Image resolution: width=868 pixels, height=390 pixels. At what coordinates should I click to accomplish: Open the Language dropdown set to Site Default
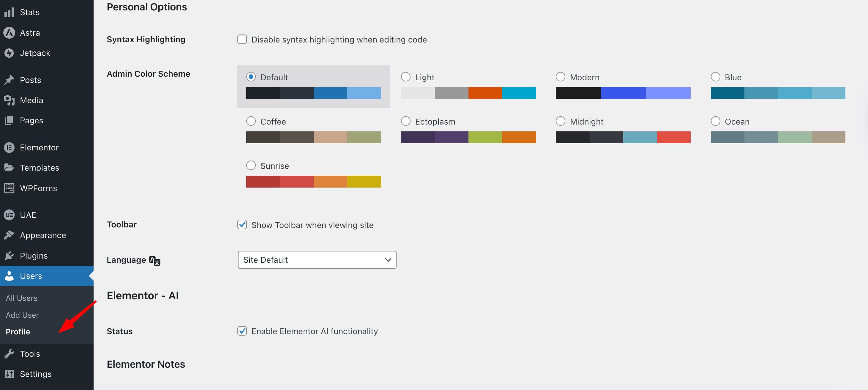click(x=316, y=260)
